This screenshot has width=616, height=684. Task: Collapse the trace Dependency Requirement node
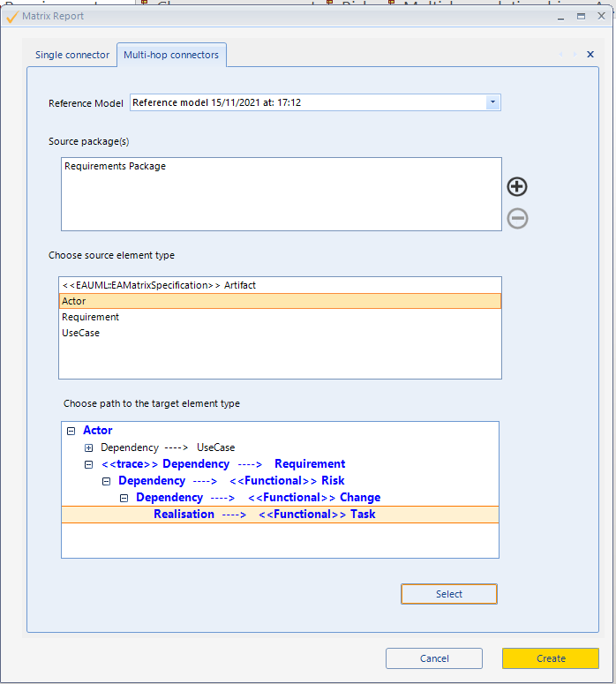click(x=88, y=464)
